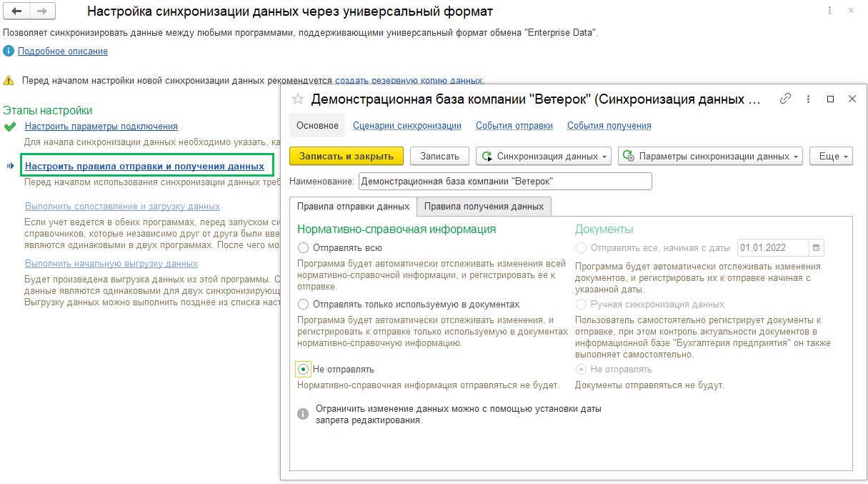Click the Нормативно-справочная информация heading
868x484 pixels.
pyautogui.click(x=396, y=229)
